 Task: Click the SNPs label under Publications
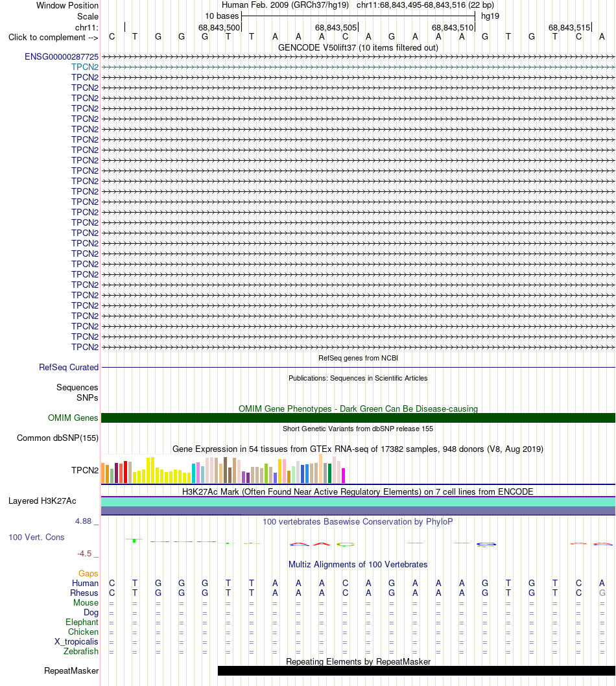pos(87,397)
